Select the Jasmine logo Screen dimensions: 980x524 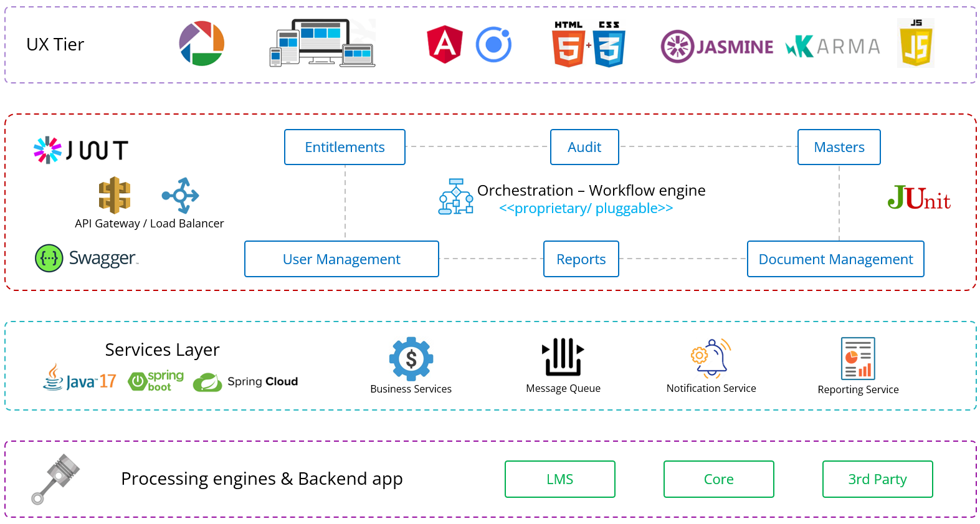pos(717,46)
